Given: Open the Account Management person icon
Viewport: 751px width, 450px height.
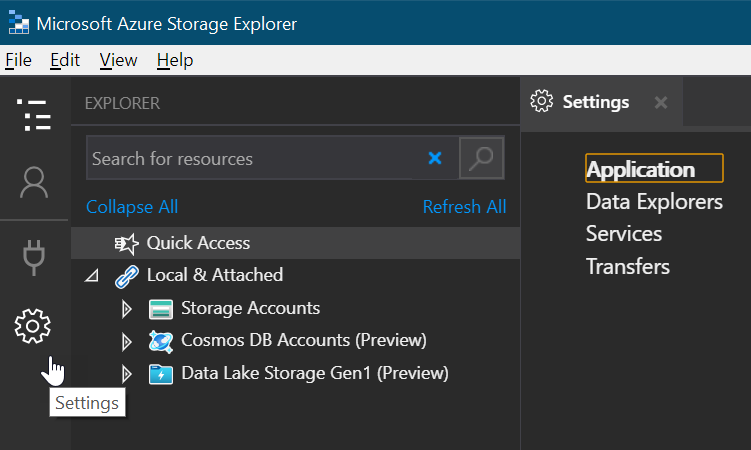Looking at the screenshot, I should pyautogui.click(x=34, y=183).
